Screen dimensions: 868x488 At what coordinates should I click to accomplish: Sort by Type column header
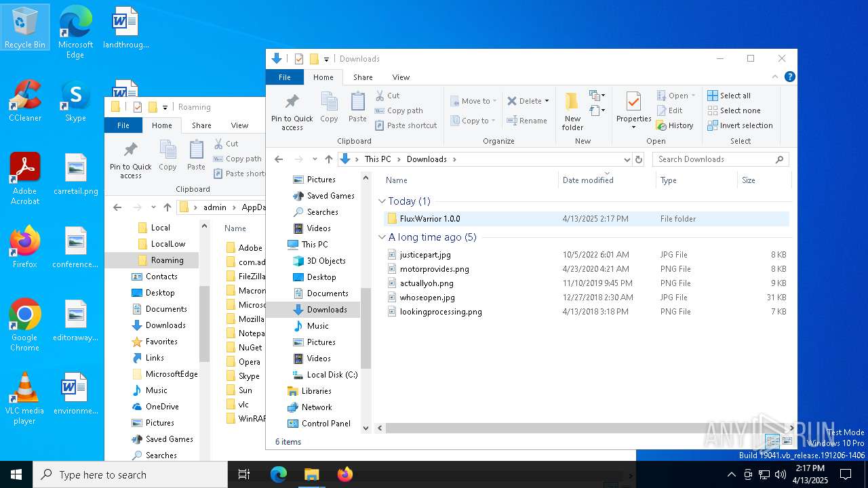tap(697, 180)
